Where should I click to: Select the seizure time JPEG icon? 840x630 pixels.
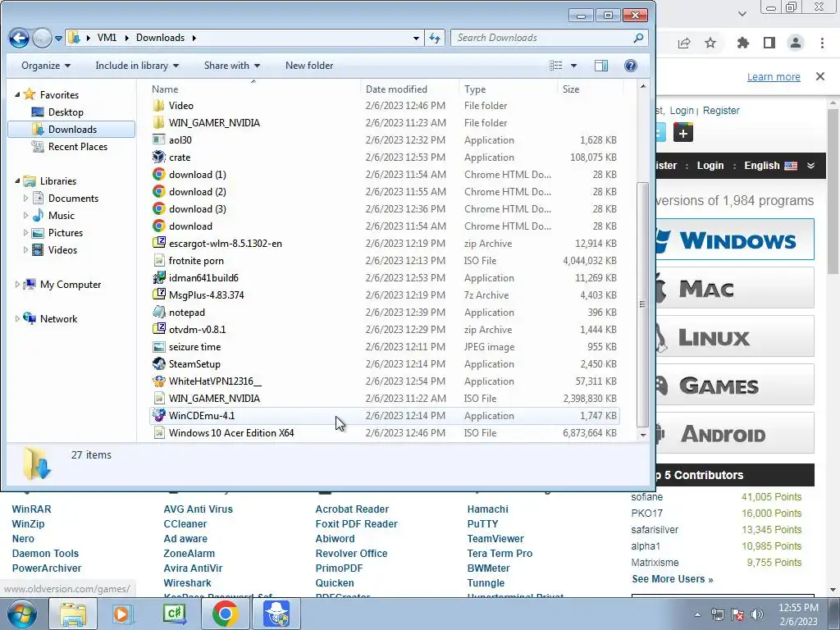[158, 347]
